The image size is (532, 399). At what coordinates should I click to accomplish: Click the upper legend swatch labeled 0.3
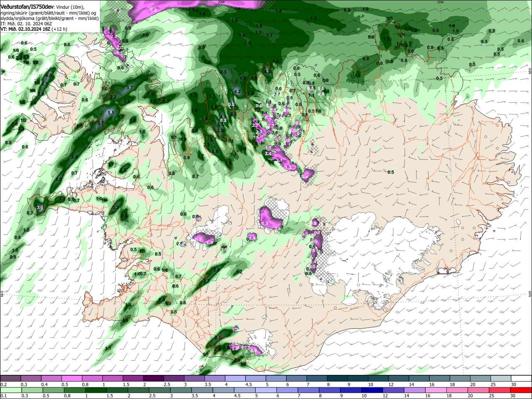31,379
